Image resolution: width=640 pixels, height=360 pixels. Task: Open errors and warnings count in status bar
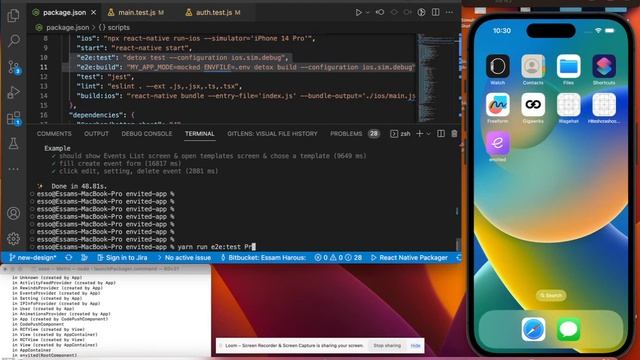[338, 258]
